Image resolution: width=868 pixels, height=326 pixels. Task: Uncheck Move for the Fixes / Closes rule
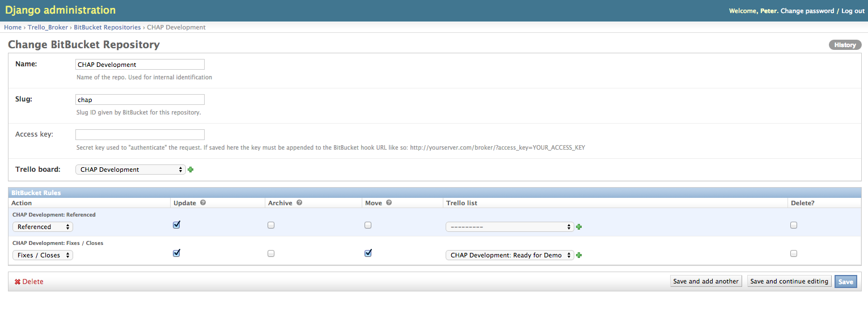click(x=368, y=253)
